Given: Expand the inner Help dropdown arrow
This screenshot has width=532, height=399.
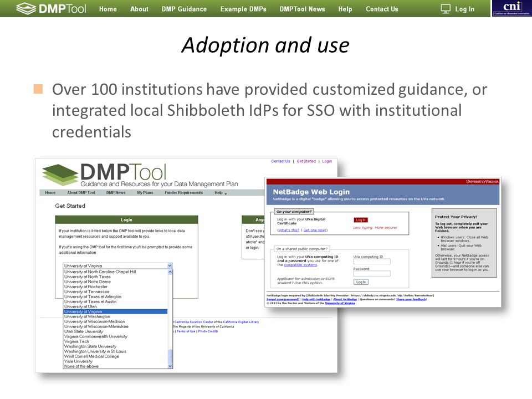Looking at the screenshot, I should tap(226, 193).
